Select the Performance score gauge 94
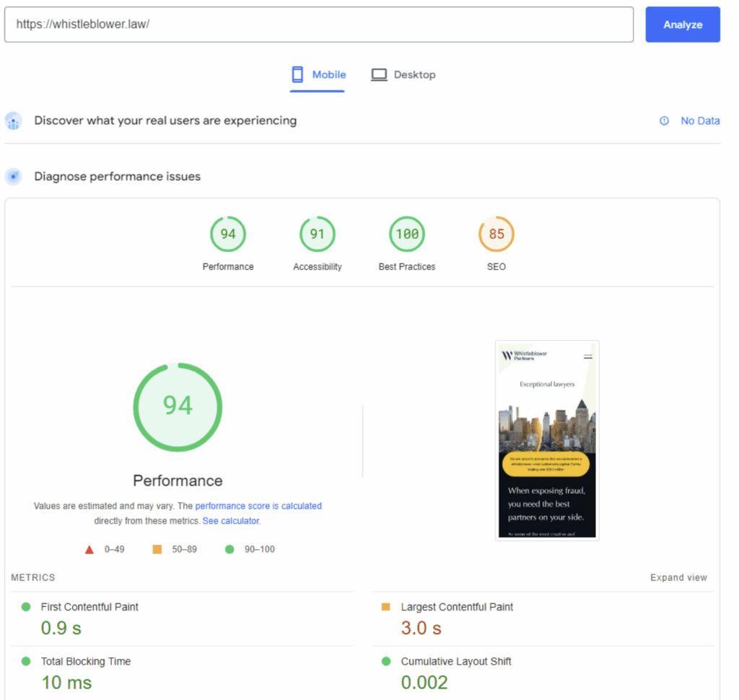Viewport: 739px width, 700px height. [228, 235]
